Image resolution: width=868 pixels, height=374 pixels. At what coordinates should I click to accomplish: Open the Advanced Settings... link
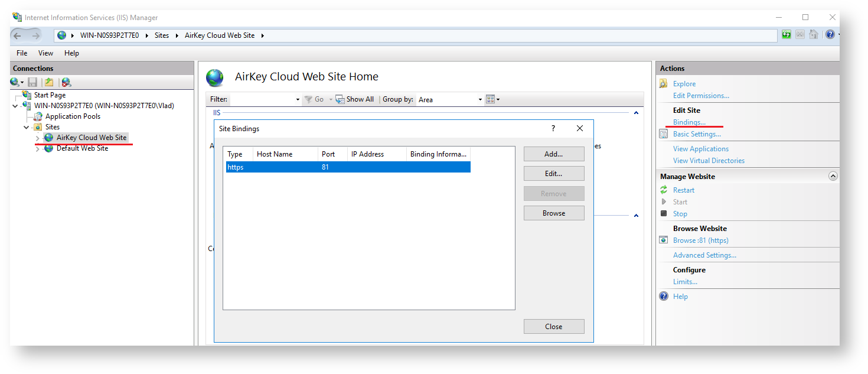[704, 255]
